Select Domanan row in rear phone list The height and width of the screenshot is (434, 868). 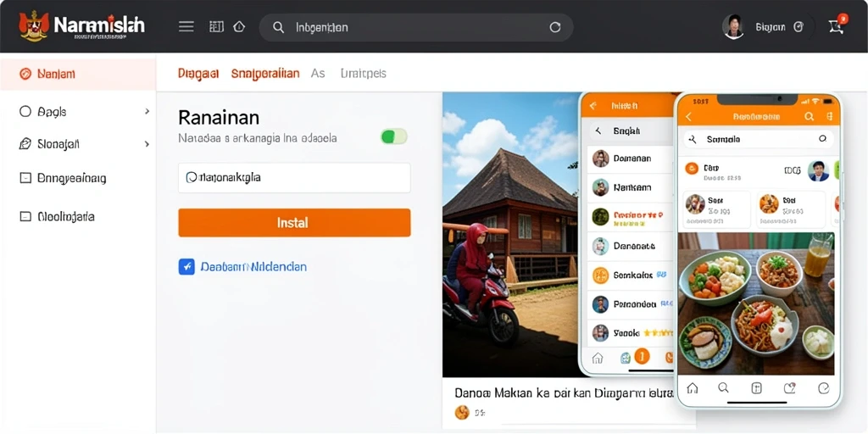[631, 159]
